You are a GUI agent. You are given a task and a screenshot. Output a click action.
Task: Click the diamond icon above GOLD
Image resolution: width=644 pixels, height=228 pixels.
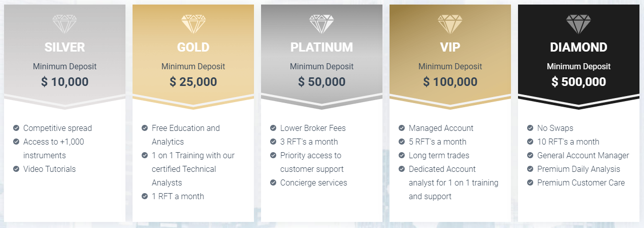pyautogui.click(x=193, y=24)
